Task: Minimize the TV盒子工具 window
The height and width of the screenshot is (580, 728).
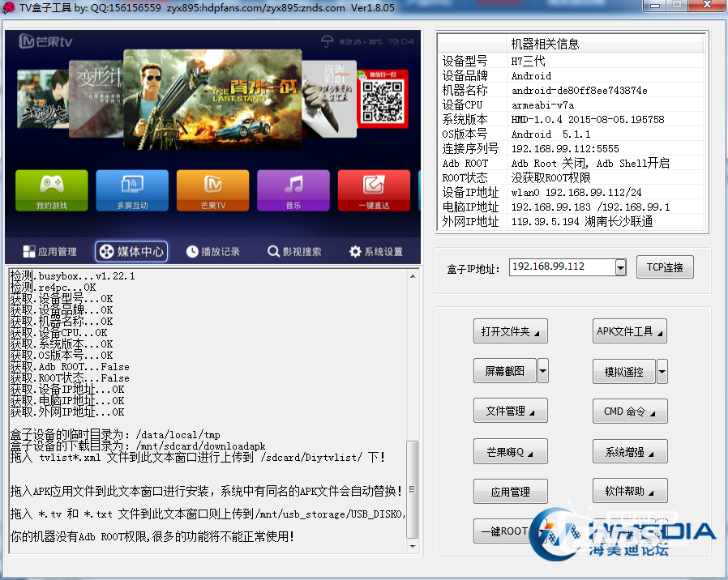Action: coord(655,6)
